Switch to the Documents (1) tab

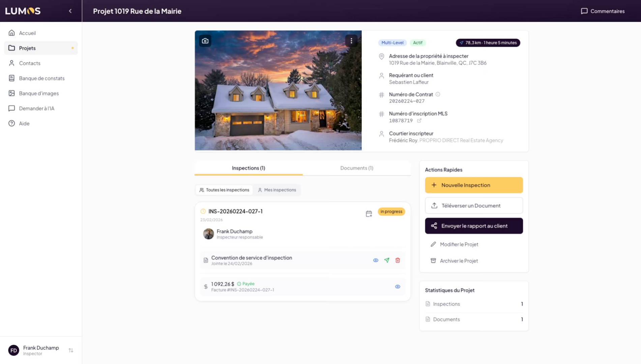(357, 168)
